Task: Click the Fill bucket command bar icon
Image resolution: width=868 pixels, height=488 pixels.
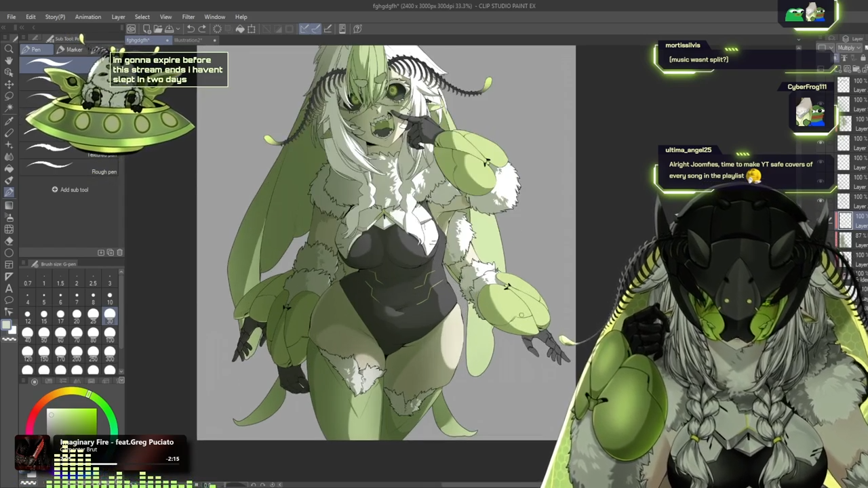Action: click(x=240, y=28)
